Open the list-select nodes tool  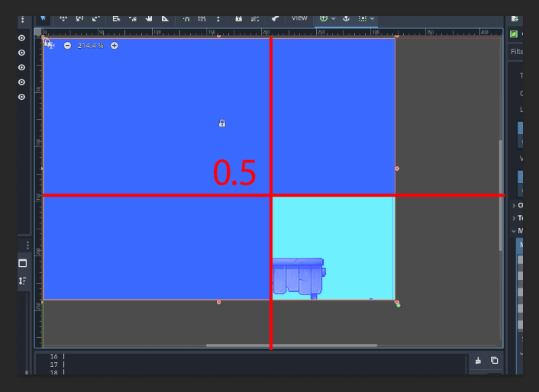coord(116,18)
